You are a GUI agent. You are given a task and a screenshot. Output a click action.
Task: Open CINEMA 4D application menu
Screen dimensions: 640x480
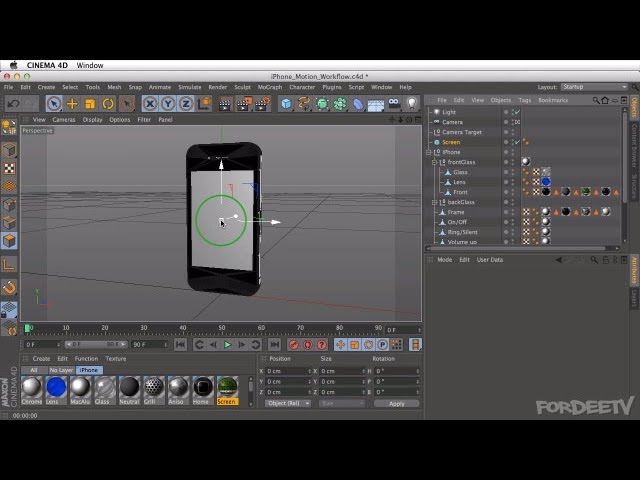47,65
